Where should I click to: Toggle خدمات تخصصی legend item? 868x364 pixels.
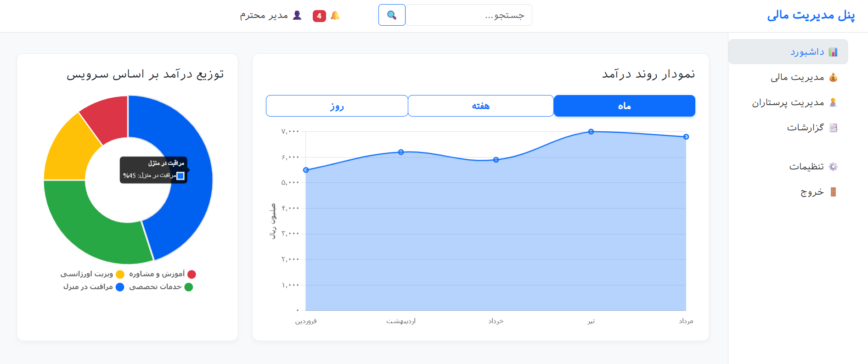click(161, 287)
